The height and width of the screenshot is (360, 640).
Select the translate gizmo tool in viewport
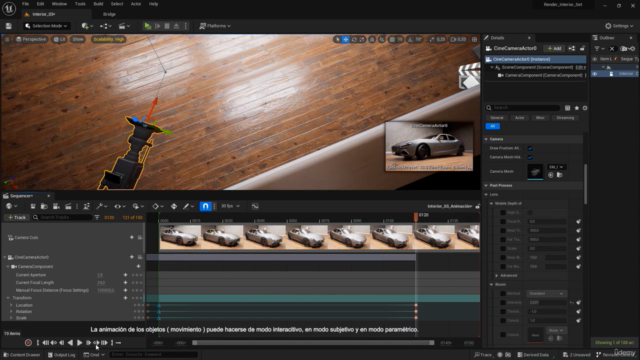346,39
